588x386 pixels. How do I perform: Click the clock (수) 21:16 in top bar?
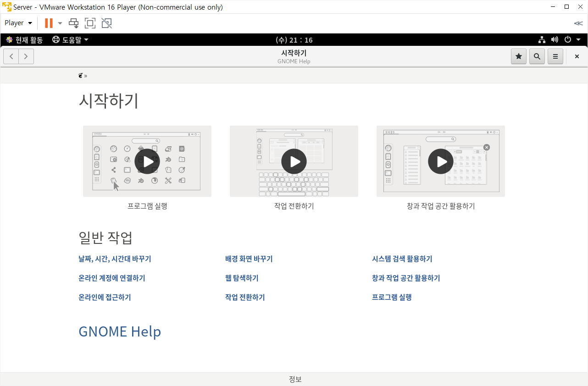pyautogui.click(x=294, y=40)
